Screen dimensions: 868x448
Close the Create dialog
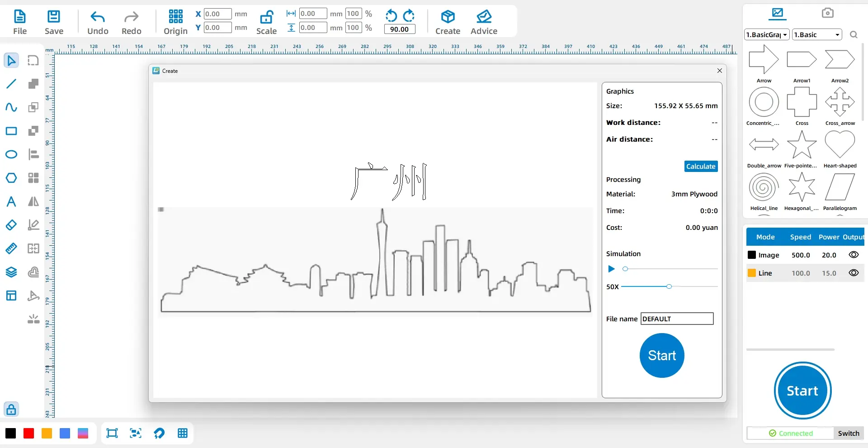coord(719,71)
